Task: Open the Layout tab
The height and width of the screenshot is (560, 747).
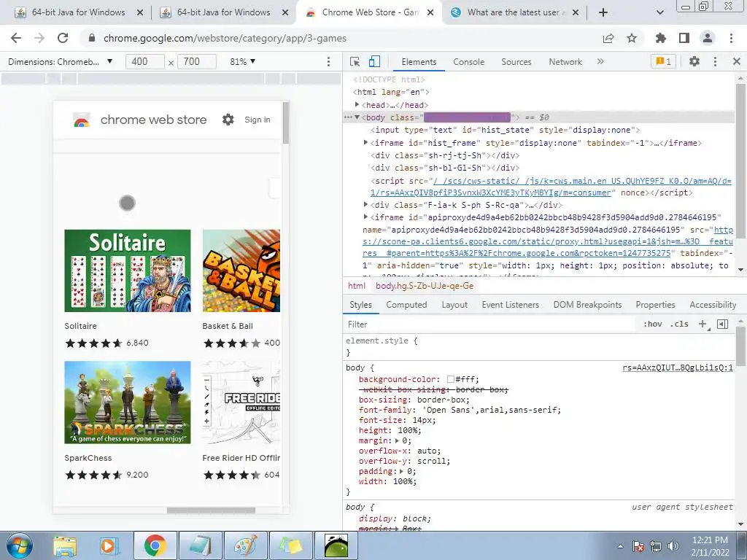Action: (454, 305)
